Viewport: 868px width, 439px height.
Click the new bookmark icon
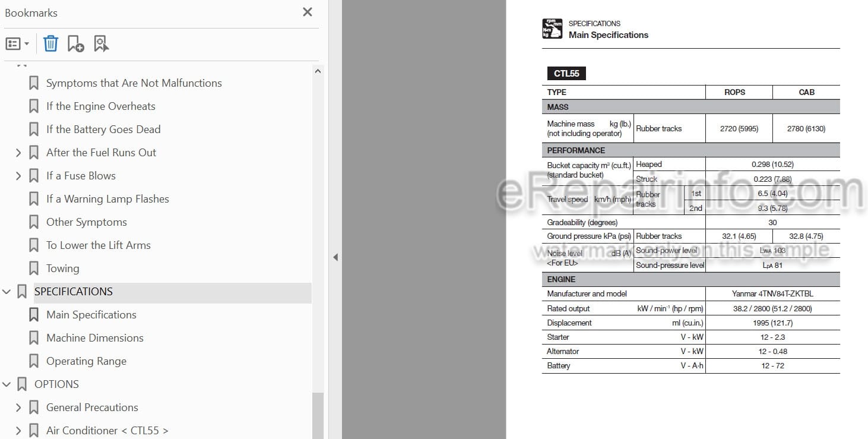click(76, 43)
